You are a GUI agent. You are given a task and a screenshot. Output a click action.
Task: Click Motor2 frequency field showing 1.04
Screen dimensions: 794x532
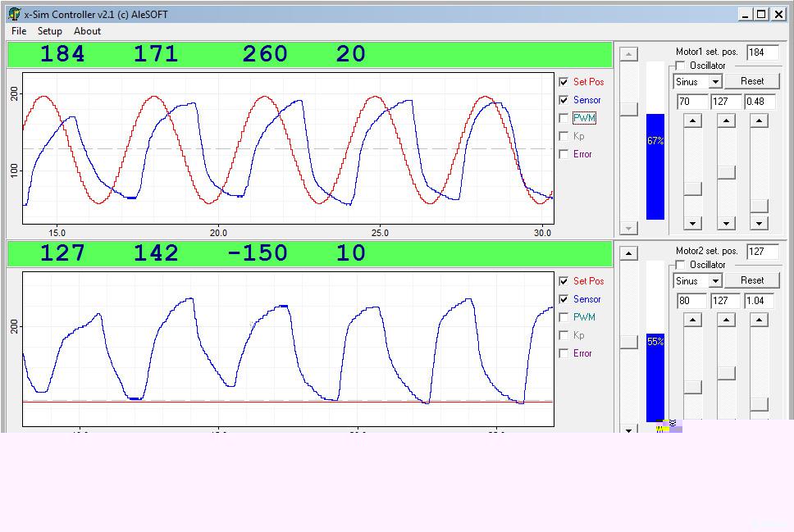tap(760, 301)
